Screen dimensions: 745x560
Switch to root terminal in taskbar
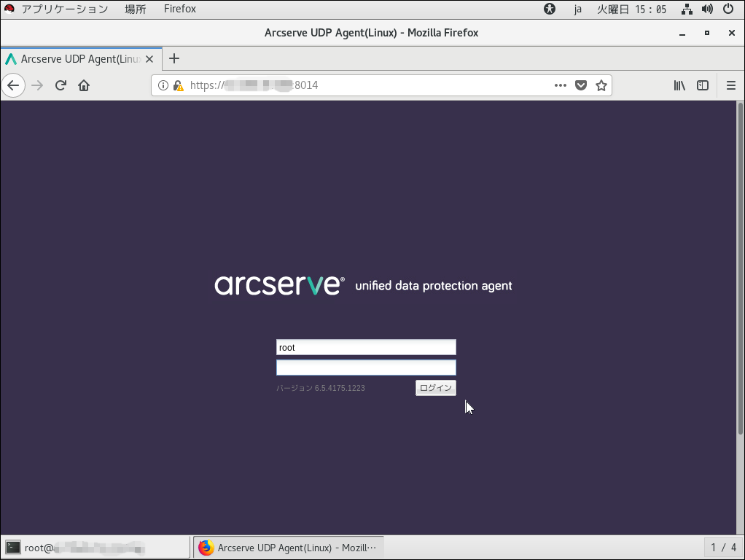(x=95, y=548)
